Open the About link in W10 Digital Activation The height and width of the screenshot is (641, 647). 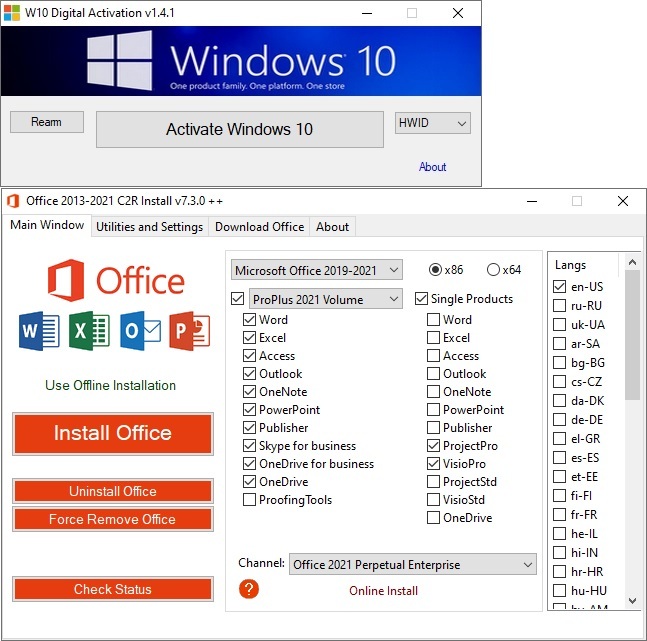click(432, 167)
